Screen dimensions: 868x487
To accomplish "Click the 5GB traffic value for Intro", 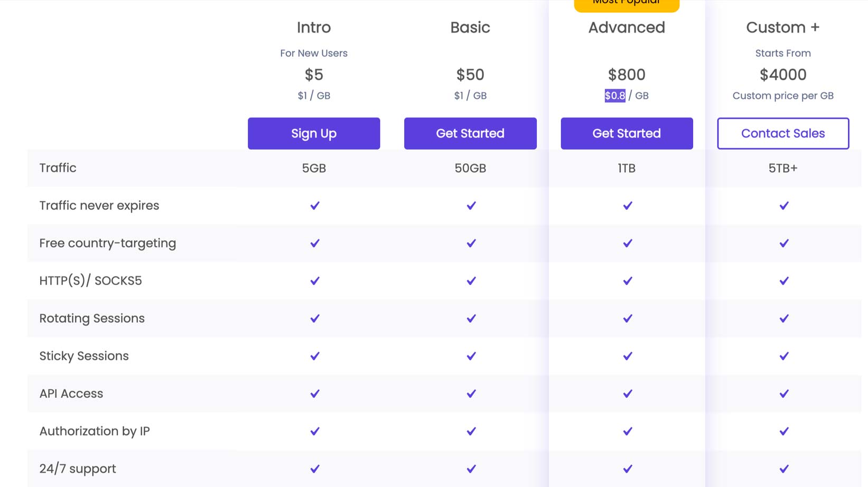I will (314, 168).
